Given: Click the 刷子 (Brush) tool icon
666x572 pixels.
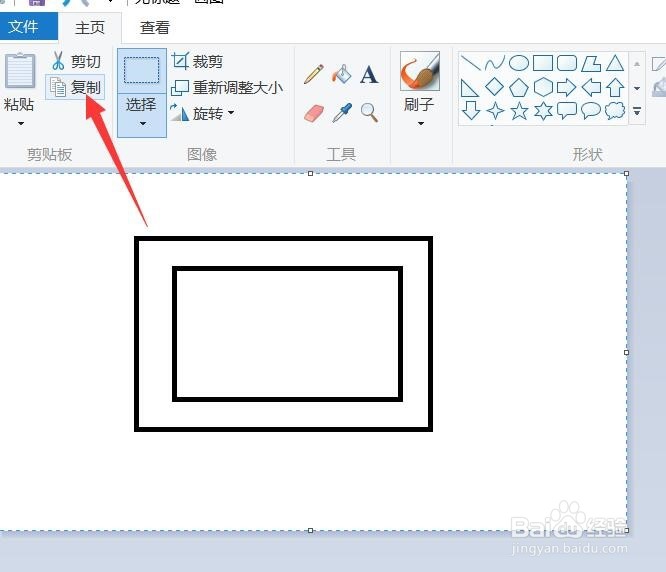Looking at the screenshot, I should point(420,71).
